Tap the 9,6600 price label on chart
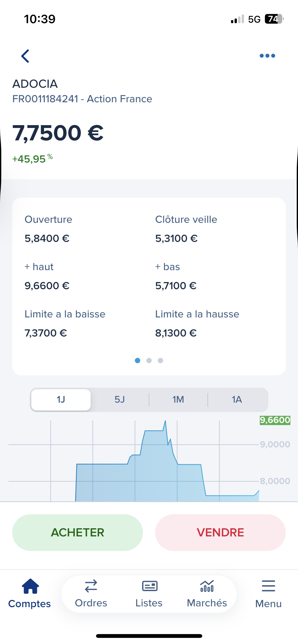The image size is (298, 644). [275, 420]
